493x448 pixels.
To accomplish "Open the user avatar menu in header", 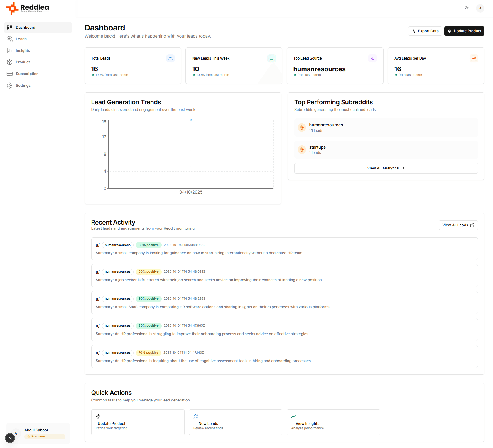I will (x=480, y=8).
